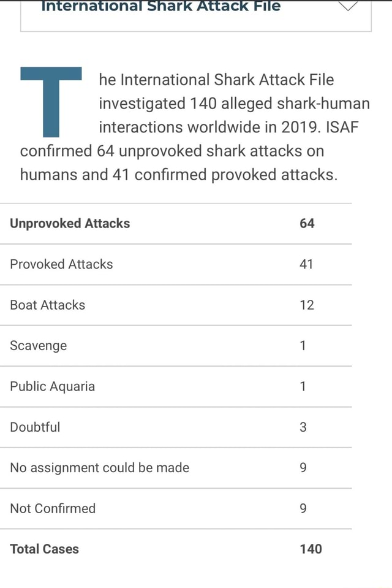Click the value 64 next to Unprovoked Attacks
The width and height of the screenshot is (392, 588).
coord(307,223)
